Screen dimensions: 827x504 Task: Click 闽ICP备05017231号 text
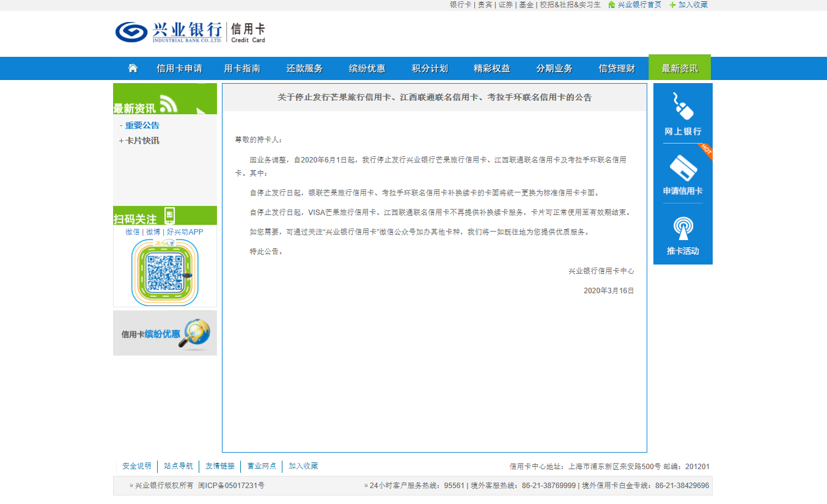click(x=231, y=486)
